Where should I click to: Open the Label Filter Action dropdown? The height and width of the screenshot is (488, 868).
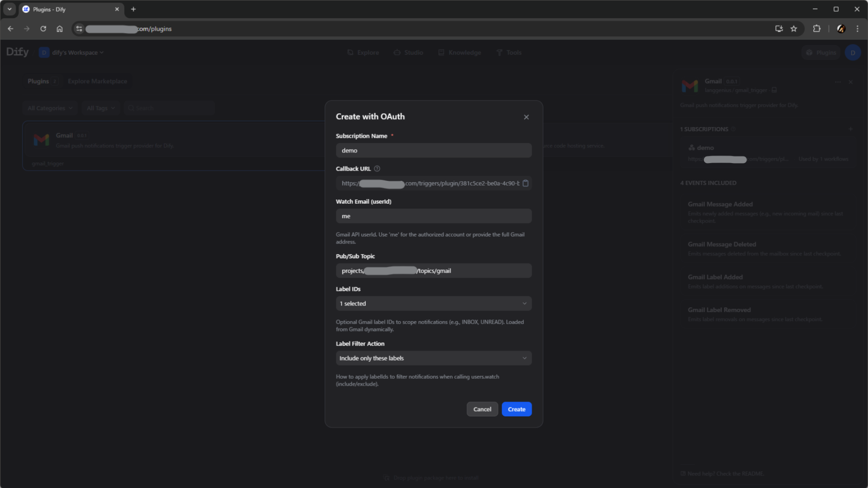coord(433,358)
